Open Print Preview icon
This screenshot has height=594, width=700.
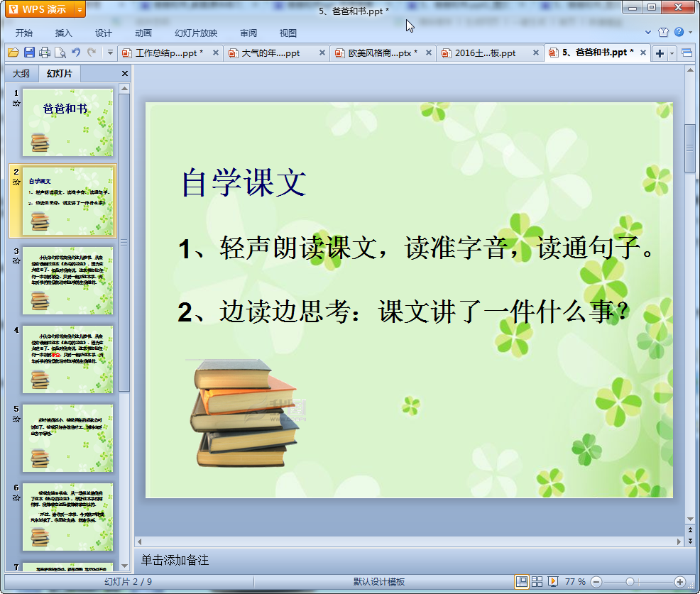tap(60, 53)
